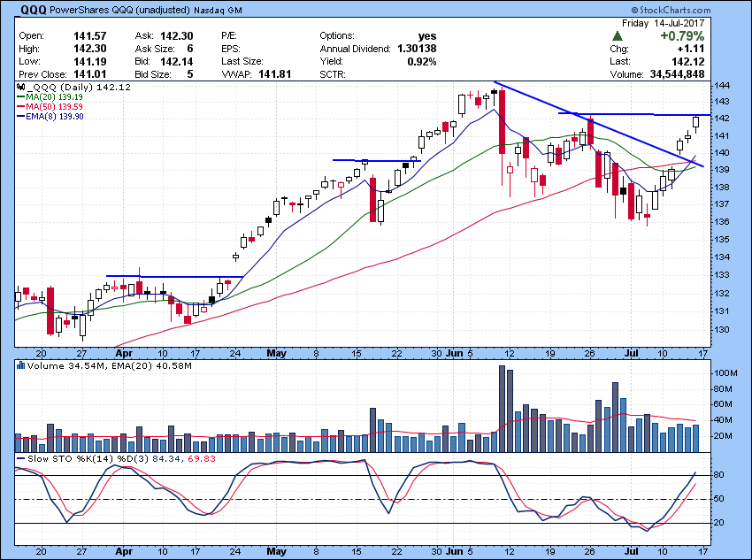Click the 'EMA(20) 40.58M' volume legend
The image size is (752, 560).
pyautogui.click(x=151, y=366)
